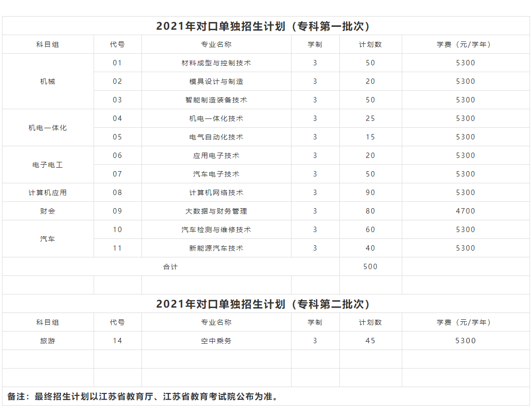
Task: Click the 计划数 column header
Action: [x=371, y=43]
